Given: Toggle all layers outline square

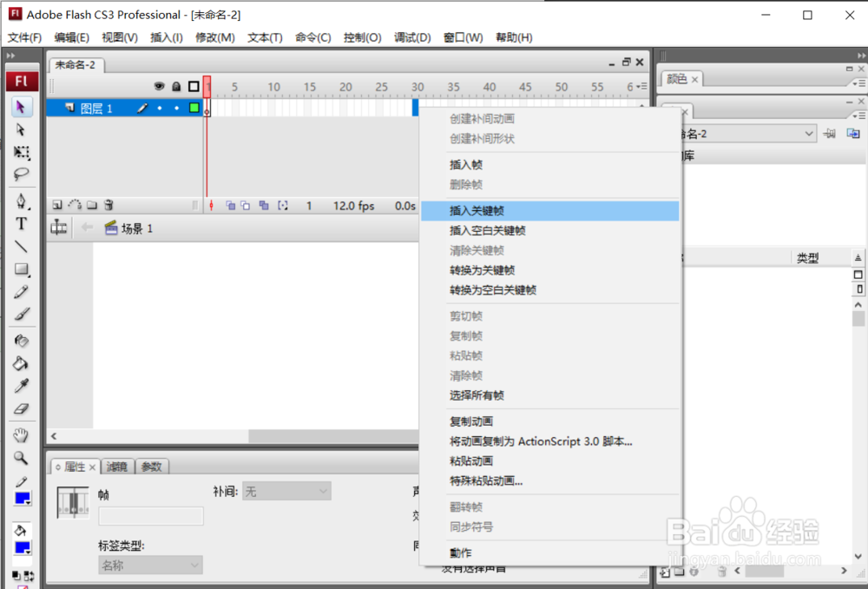Looking at the screenshot, I should 194,86.
